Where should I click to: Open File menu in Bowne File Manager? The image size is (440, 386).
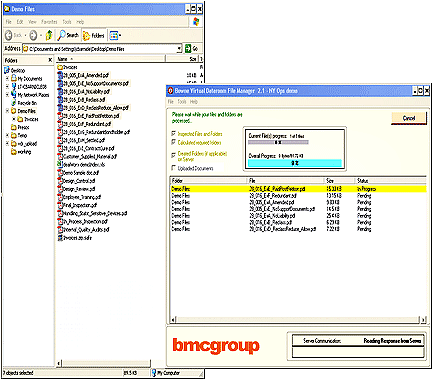[x=171, y=102]
